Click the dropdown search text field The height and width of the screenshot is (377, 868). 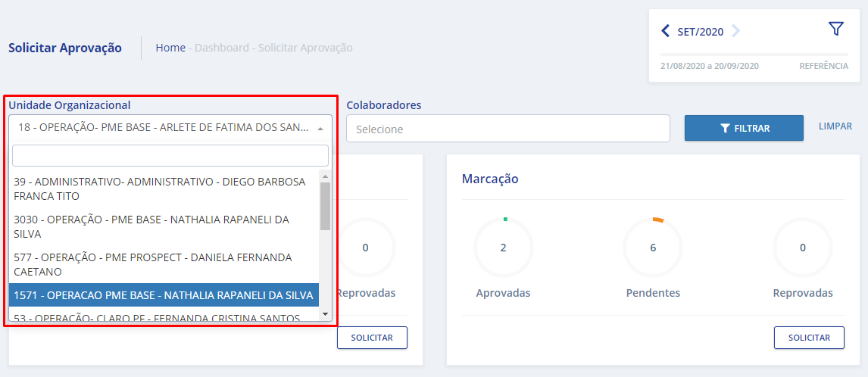[170, 156]
